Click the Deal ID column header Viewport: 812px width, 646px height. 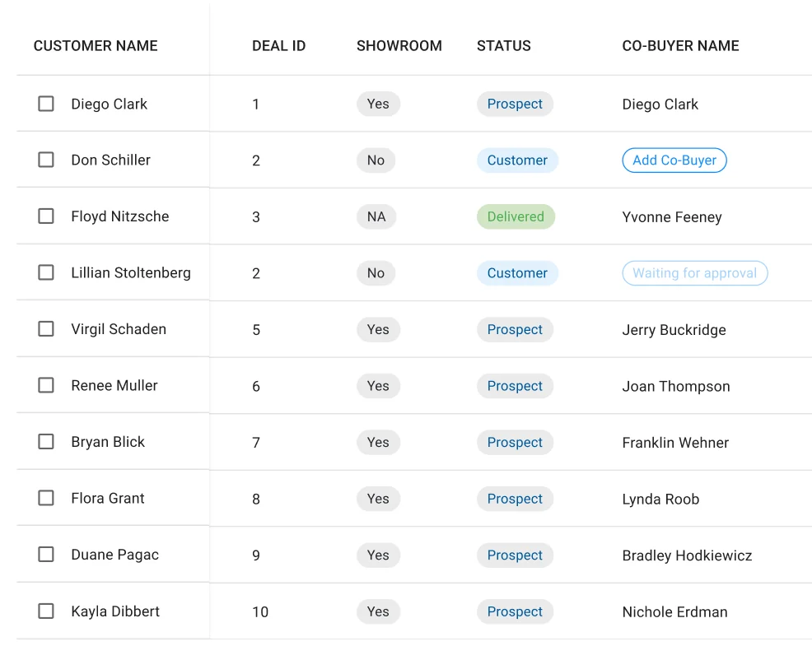tap(278, 45)
